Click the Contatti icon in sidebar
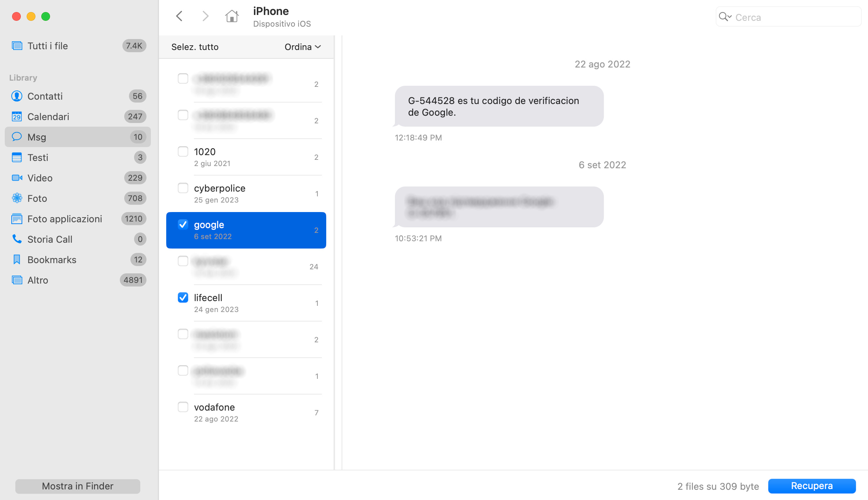Screen dimensions: 868x500 (x=16, y=96)
